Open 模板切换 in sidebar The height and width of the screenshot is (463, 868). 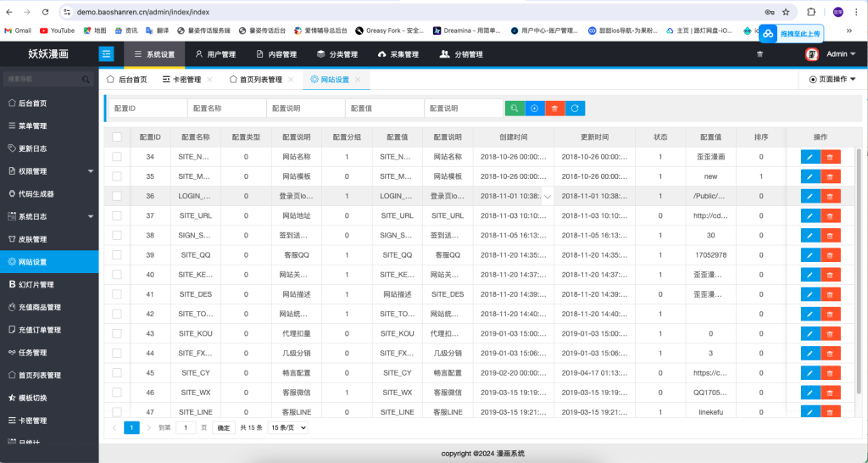[49, 399]
